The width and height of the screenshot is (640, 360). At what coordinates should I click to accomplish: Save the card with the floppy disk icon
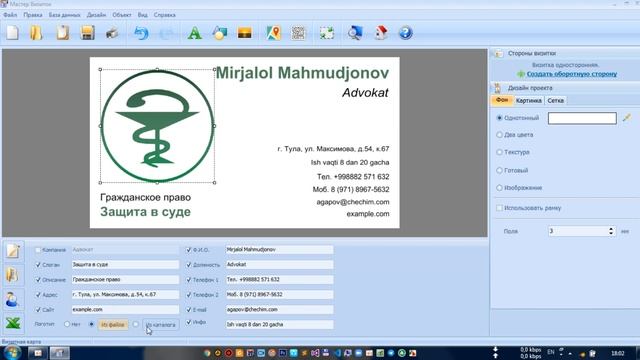87,33
